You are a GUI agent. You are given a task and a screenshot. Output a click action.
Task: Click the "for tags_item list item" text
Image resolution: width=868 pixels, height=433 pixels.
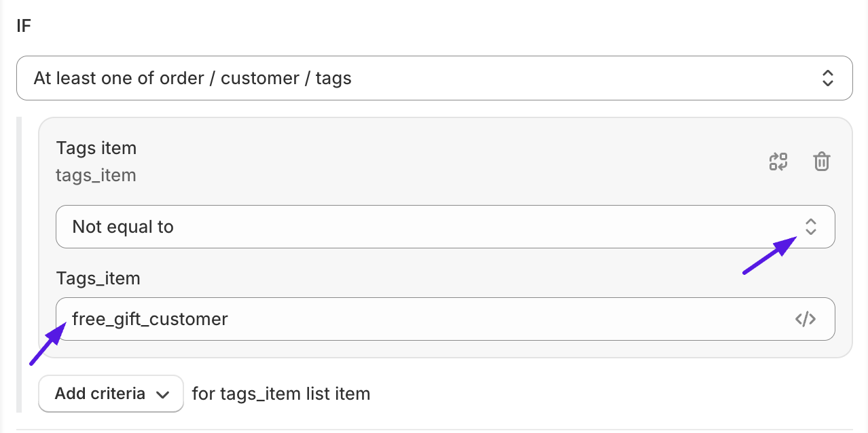281,394
